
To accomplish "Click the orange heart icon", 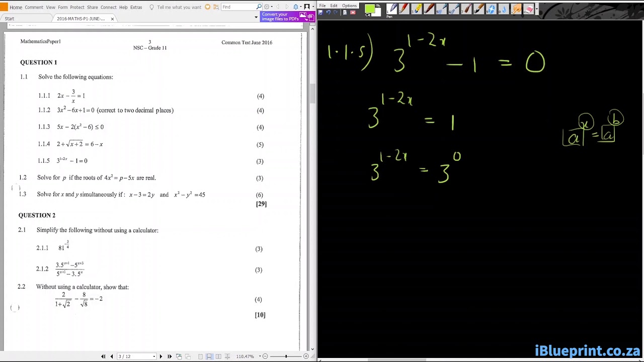I will pos(207,7).
